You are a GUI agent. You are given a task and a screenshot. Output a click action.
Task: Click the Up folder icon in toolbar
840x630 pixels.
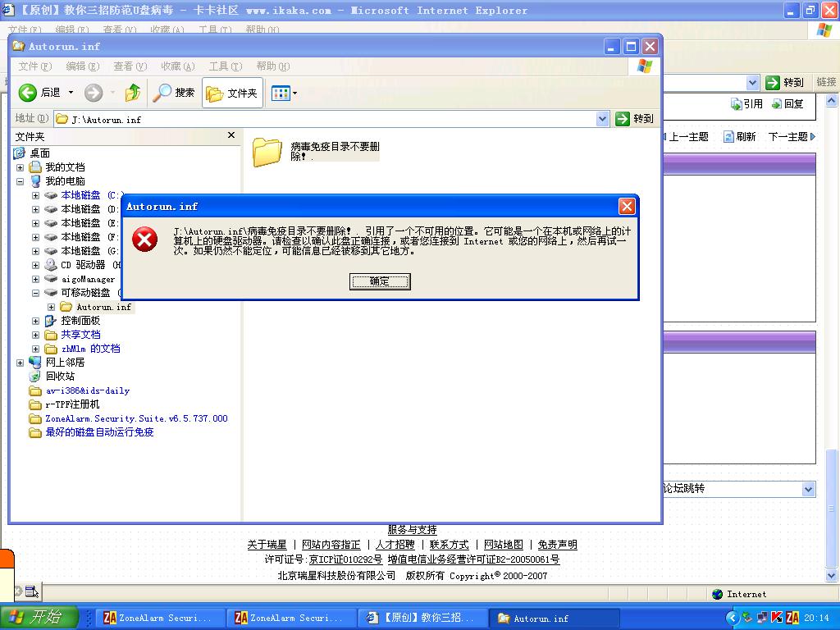[x=133, y=93]
